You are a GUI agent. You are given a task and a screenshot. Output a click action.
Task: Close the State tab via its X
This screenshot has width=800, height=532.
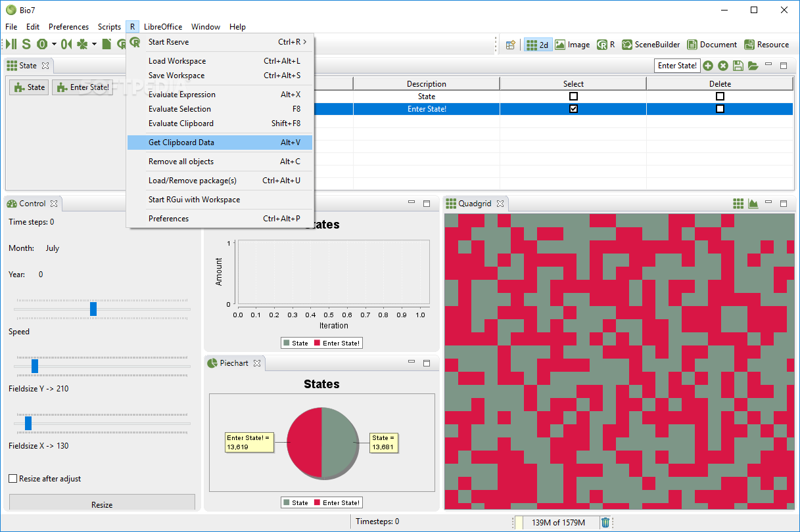[x=45, y=66]
